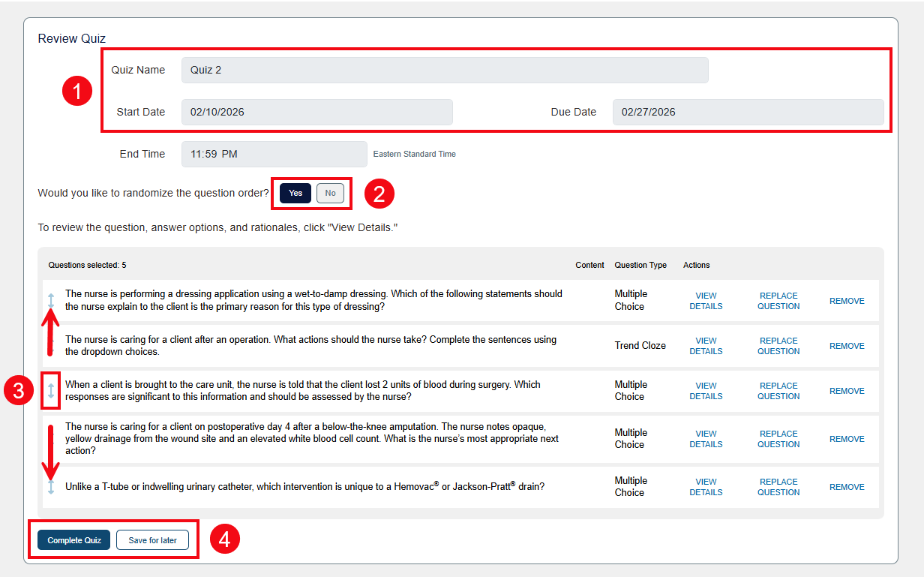Replace the wet-to-damp dressing question
The height and width of the screenshot is (577, 924).
[x=778, y=300]
